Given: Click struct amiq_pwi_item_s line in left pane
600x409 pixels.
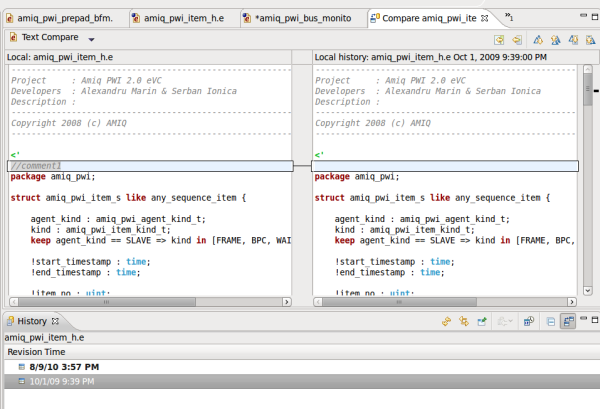Looking at the screenshot, I should point(128,198).
